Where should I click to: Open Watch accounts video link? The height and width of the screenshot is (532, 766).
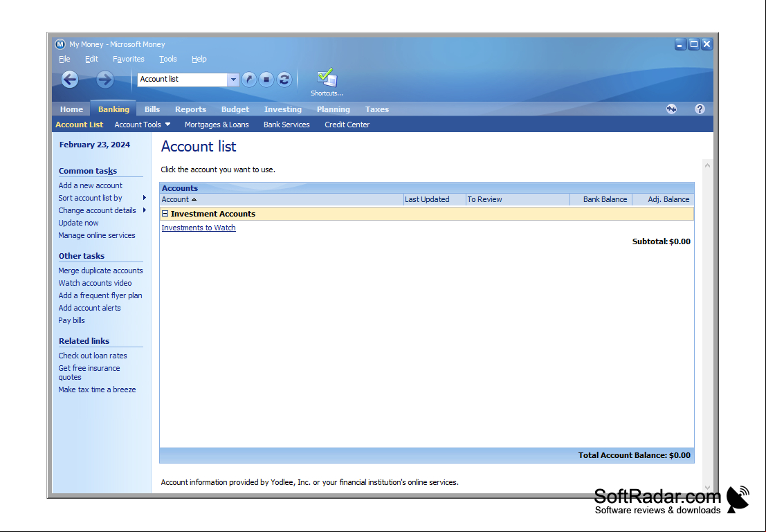pyautogui.click(x=95, y=284)
